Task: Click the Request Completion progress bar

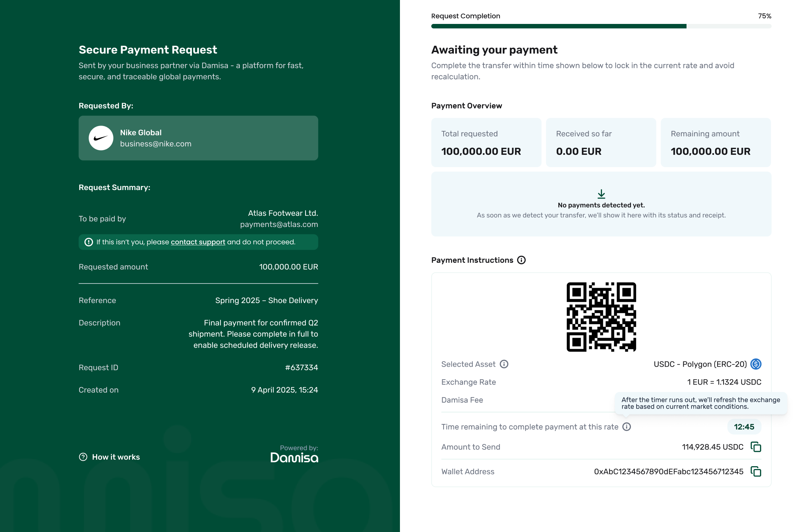Action: [601, 26]
